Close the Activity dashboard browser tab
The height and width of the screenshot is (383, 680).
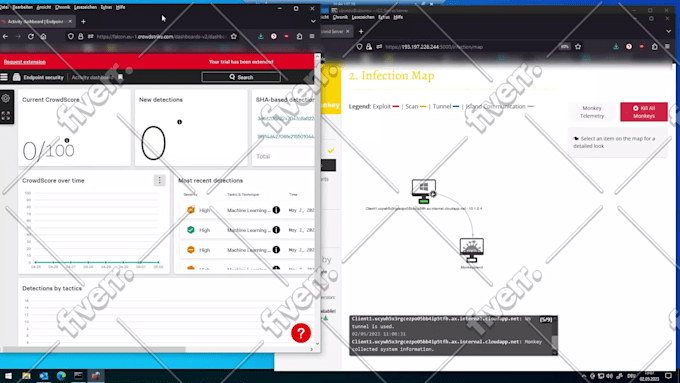[x=70, y=21]
